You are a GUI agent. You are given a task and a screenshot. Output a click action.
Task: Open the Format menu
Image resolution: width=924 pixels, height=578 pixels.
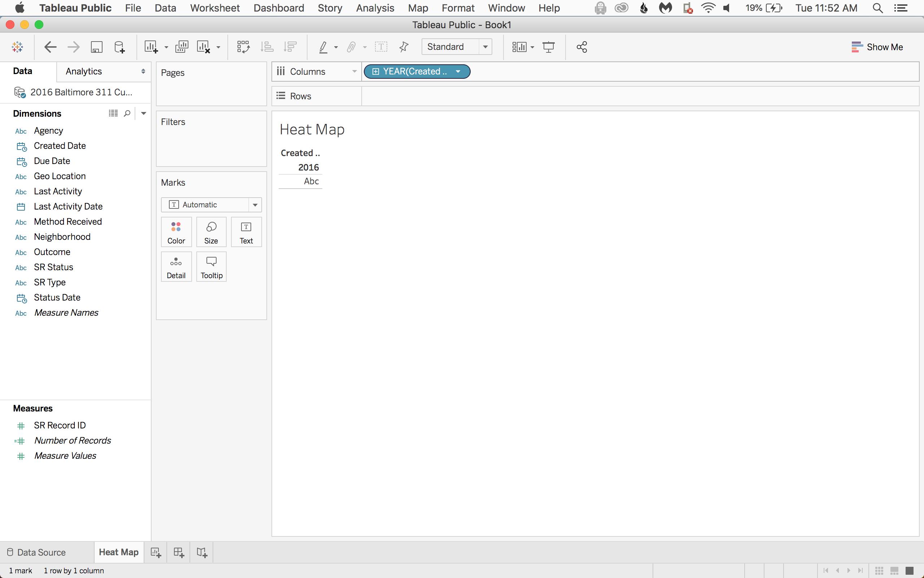458,8
